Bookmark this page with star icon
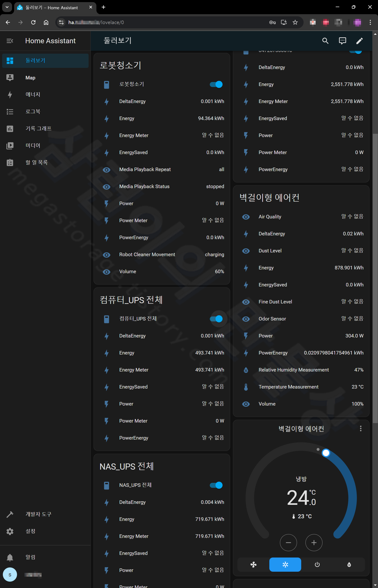The height and width of the screenshot is (588, 378). point(295,22)
